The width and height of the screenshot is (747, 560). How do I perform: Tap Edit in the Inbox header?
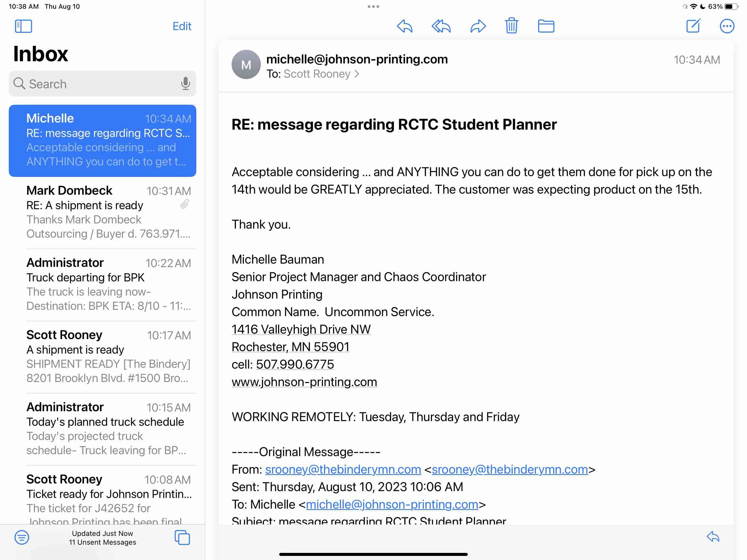(x=182, y=26)
